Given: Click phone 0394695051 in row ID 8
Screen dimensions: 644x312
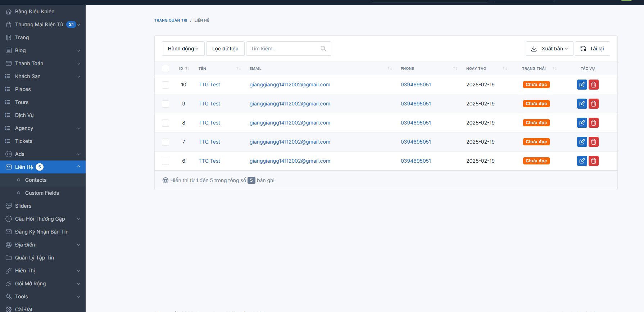Looking at the screenshot, I should pyautogui.click(x=416, y=123).
